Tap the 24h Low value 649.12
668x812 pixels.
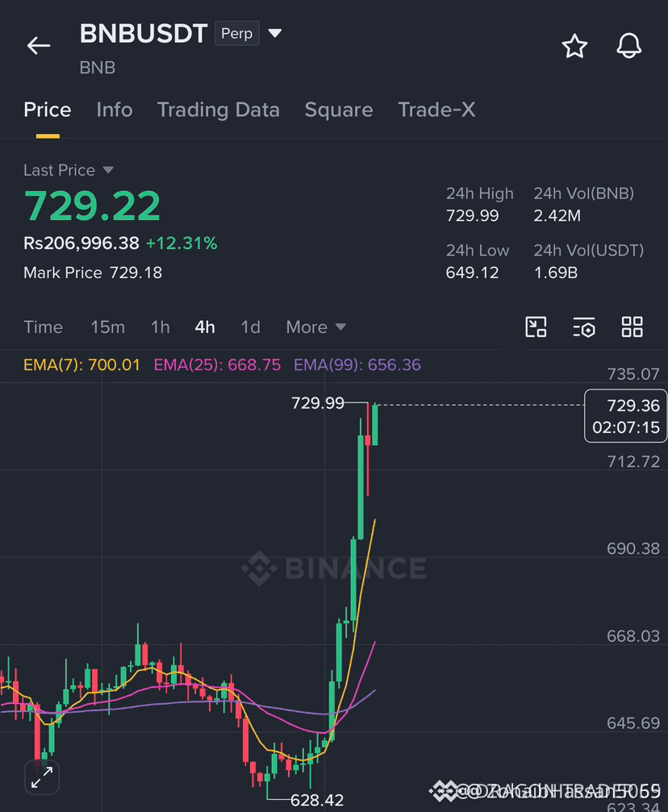tap(472, 273)
